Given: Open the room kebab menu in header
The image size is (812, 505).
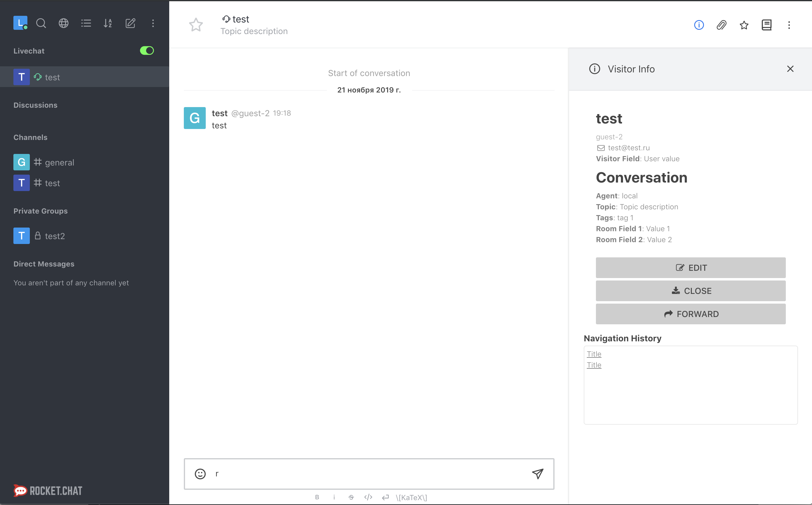Looking at the screenshot, I should 789,25.
